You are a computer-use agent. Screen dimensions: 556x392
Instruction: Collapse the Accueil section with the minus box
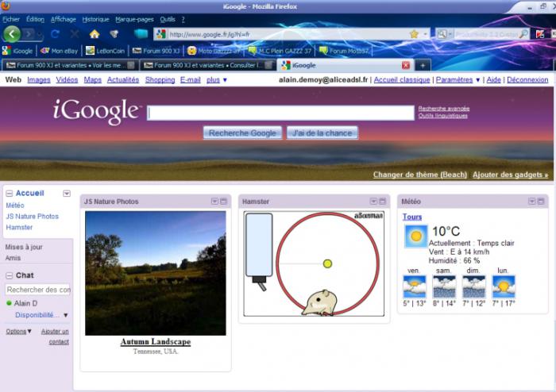pos(10,194)
